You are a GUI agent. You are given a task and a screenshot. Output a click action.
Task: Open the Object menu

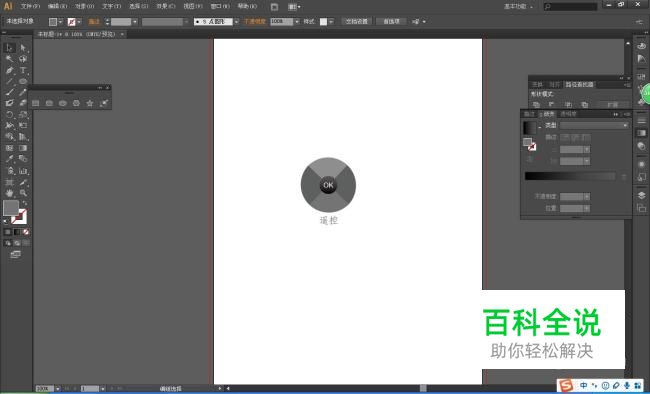coord(85,6)
